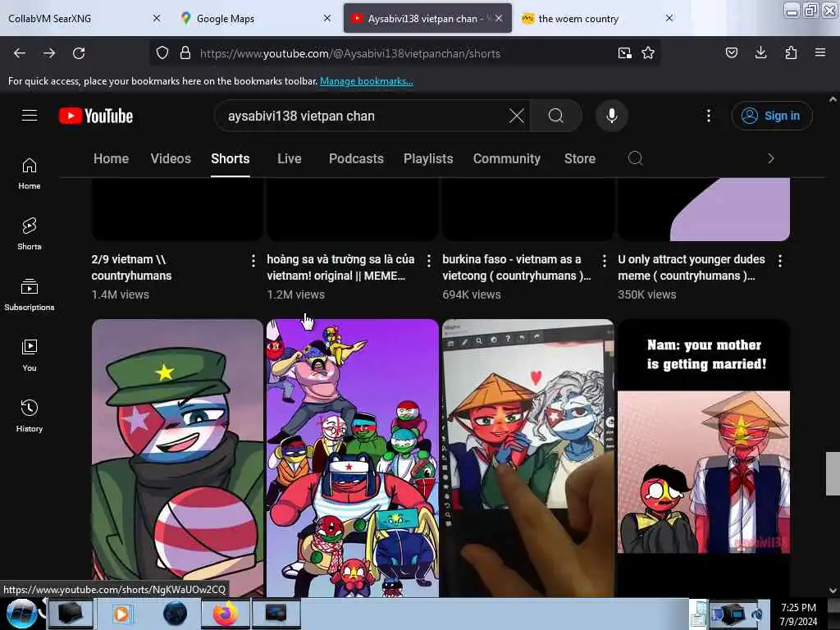
Task: Select '1.4M views' text under first short
Action: (121, 294)
